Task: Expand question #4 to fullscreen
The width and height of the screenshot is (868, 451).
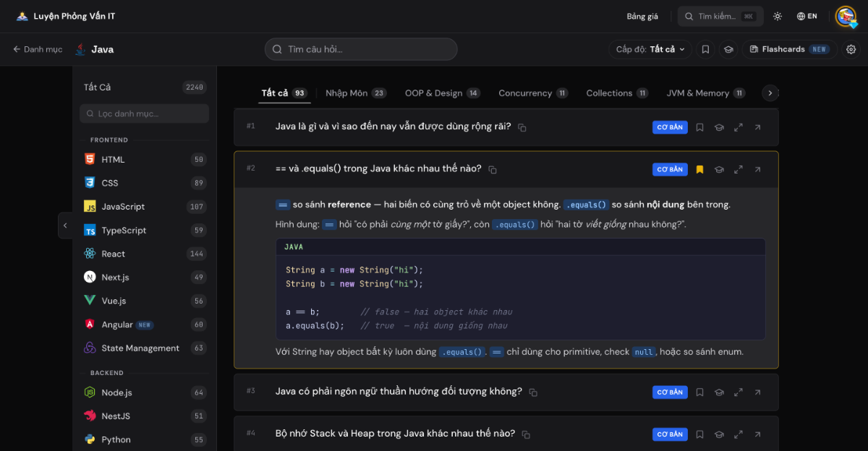Action: (739, 434)
